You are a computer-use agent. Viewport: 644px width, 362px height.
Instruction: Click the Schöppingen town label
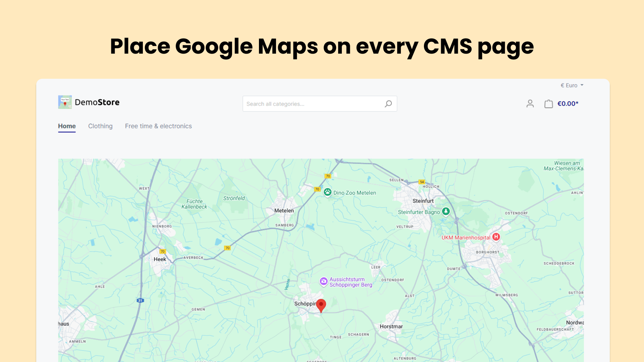tap(305, 304)
